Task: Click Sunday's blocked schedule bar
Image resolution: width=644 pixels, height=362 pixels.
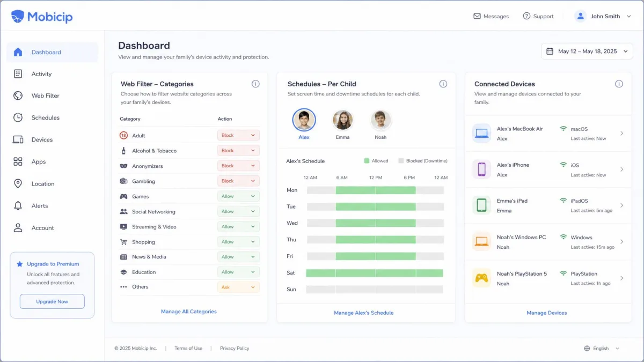Action: pos(375,289)
